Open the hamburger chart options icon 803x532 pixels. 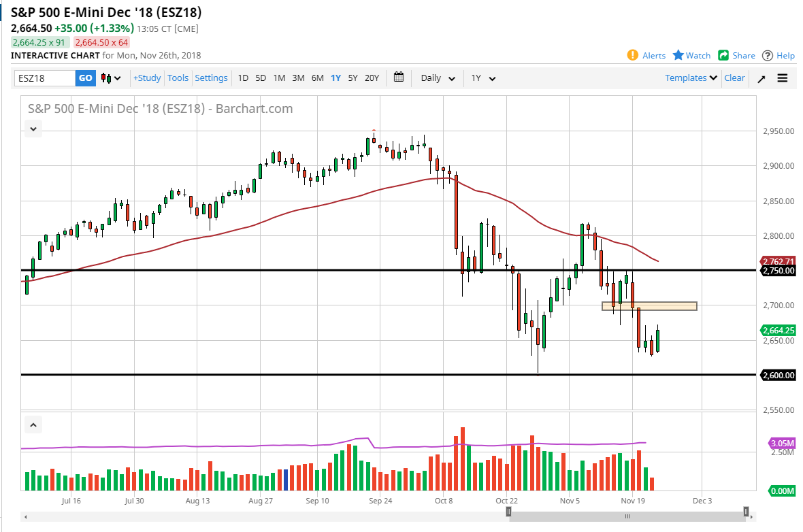[782, 78]
